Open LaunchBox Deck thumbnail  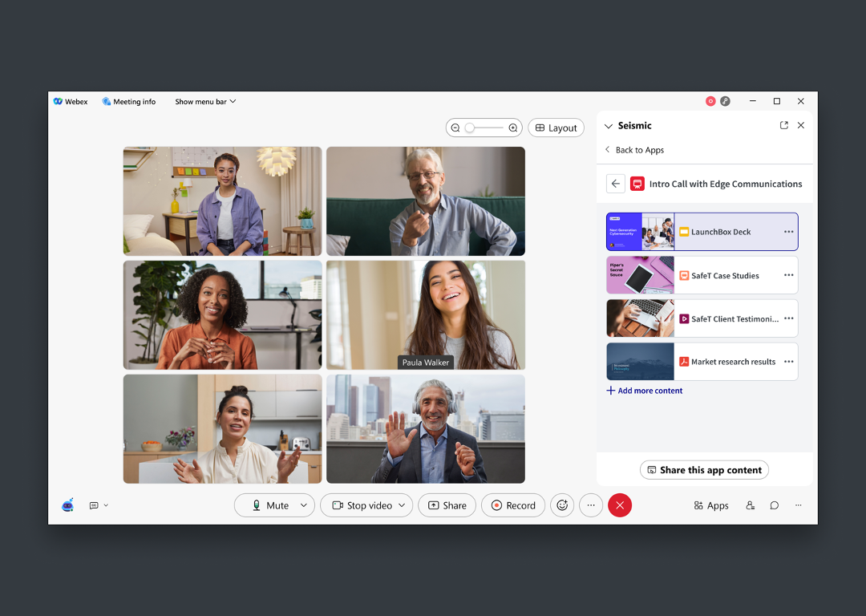[x=640, y=232]
